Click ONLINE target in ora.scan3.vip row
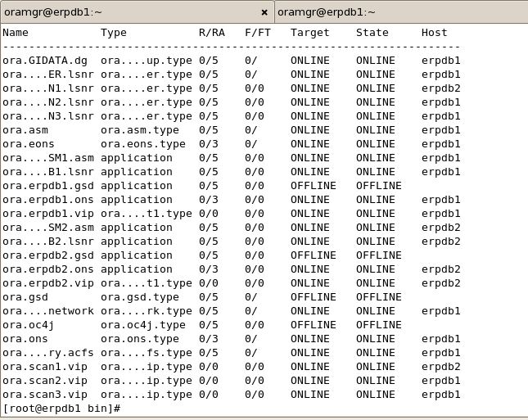This screenshot has height=420, width=528. (x=309, y=395)
